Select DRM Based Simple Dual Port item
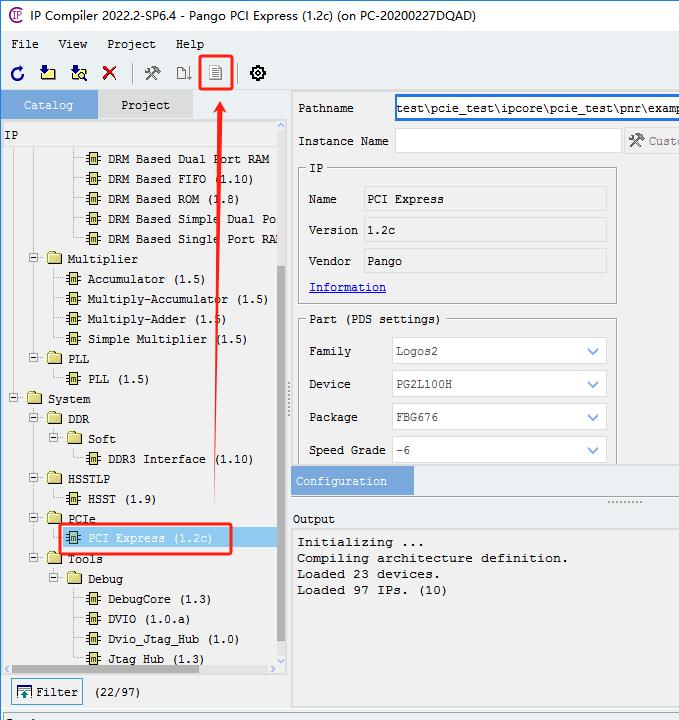 (192, 219)
